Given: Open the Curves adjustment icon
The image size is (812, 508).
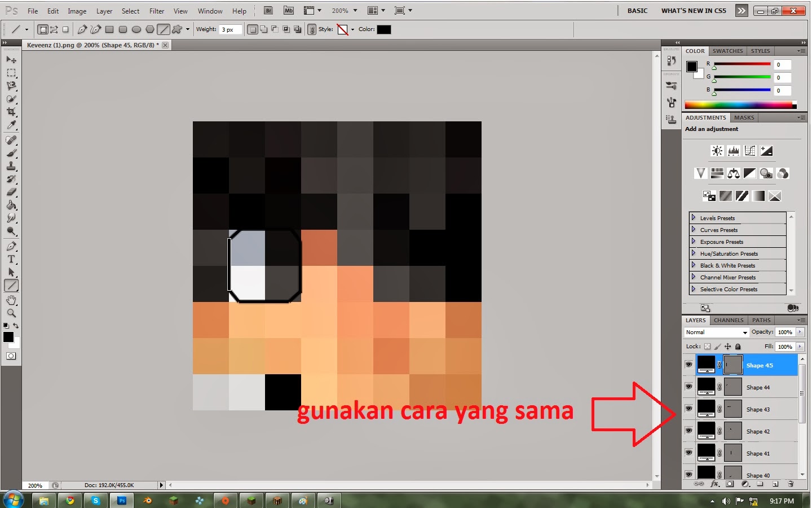Looking at the screenshot, I should pyautogui.click(x=750, y=150).
